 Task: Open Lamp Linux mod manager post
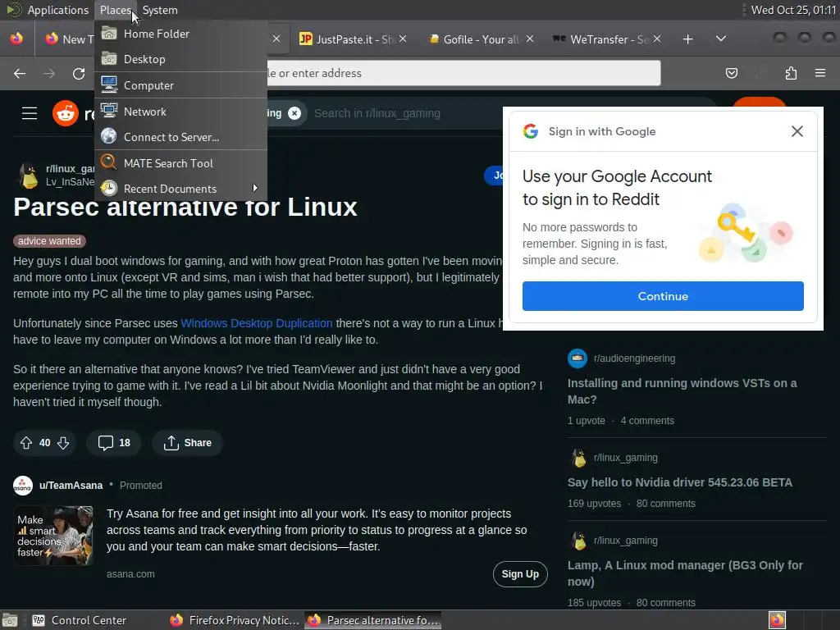point(685,573)
